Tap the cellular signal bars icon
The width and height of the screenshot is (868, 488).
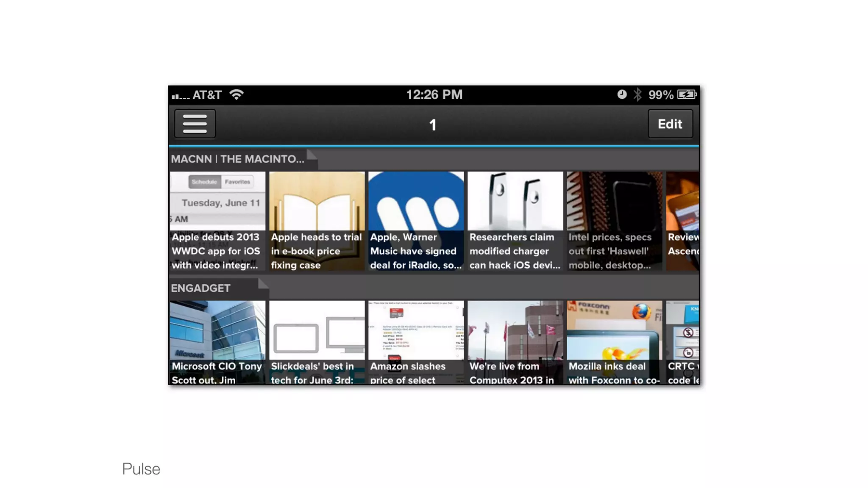click(180, 96)
